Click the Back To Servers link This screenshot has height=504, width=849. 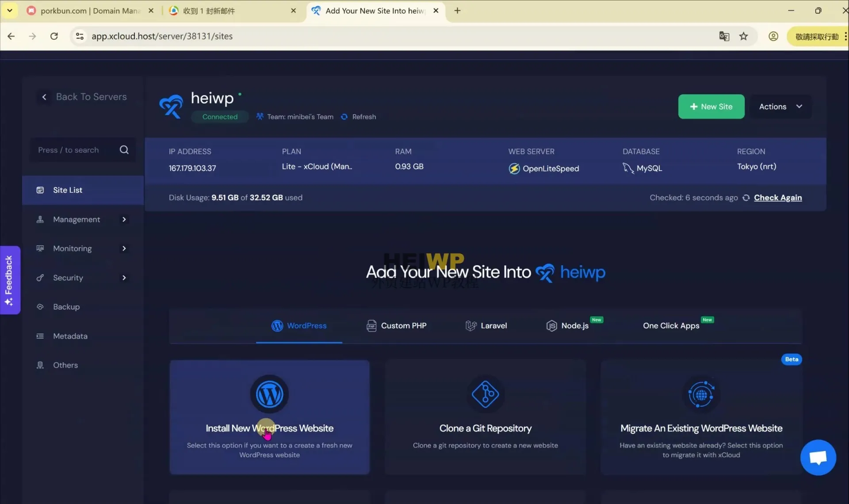click(91, 96)
